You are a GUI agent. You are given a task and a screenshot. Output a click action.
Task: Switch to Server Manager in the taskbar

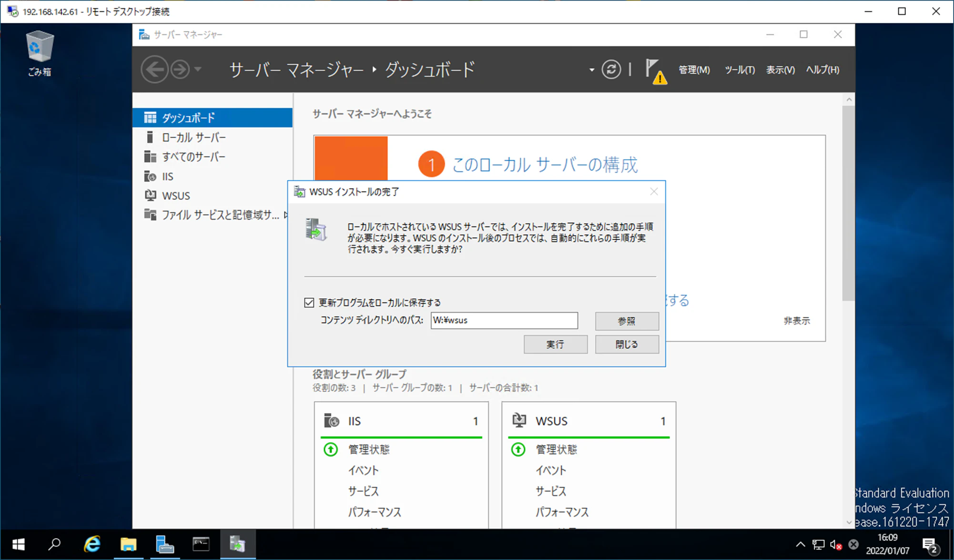[x=164, y=544]
